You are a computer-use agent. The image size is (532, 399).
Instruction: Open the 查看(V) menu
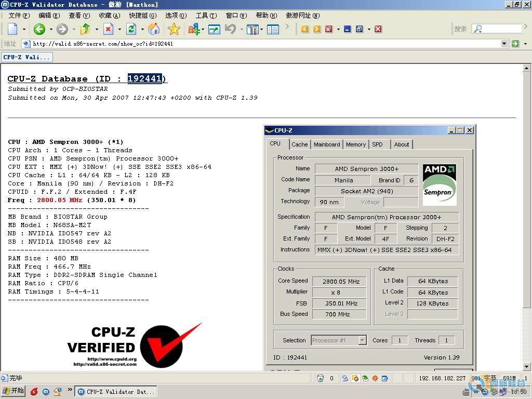[79, 15]
